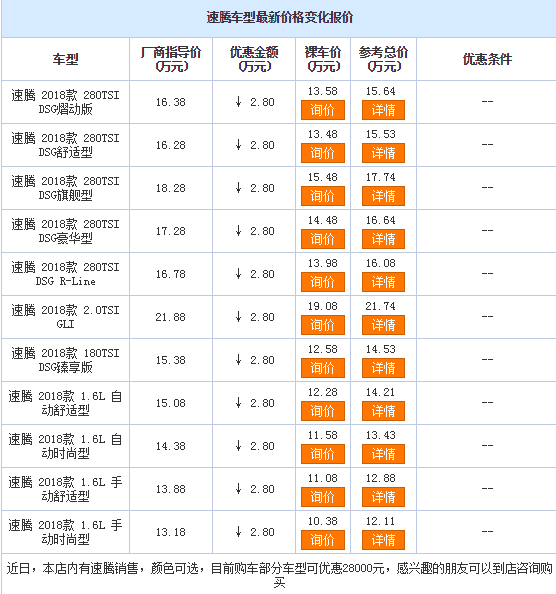Click guide price 21.88

point(171,317)
